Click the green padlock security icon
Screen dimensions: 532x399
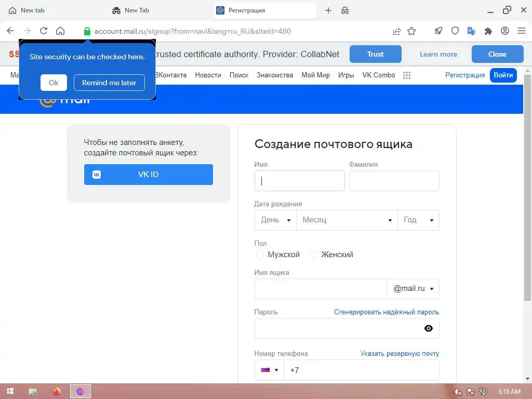tap(87, 31)
